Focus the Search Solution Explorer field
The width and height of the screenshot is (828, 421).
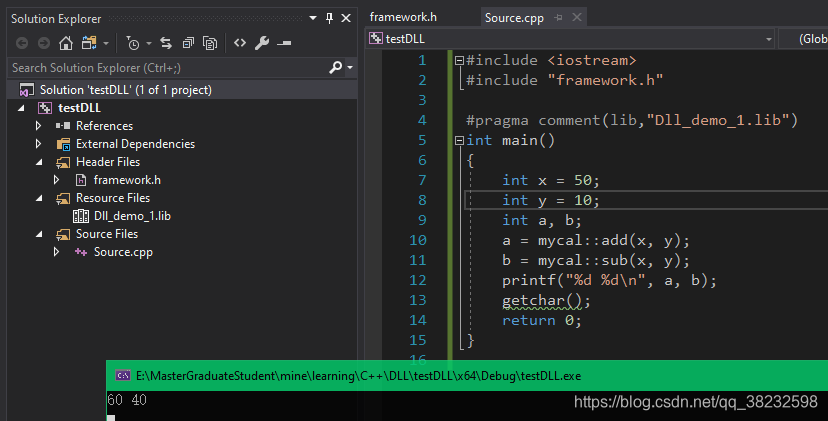(167, 68)
